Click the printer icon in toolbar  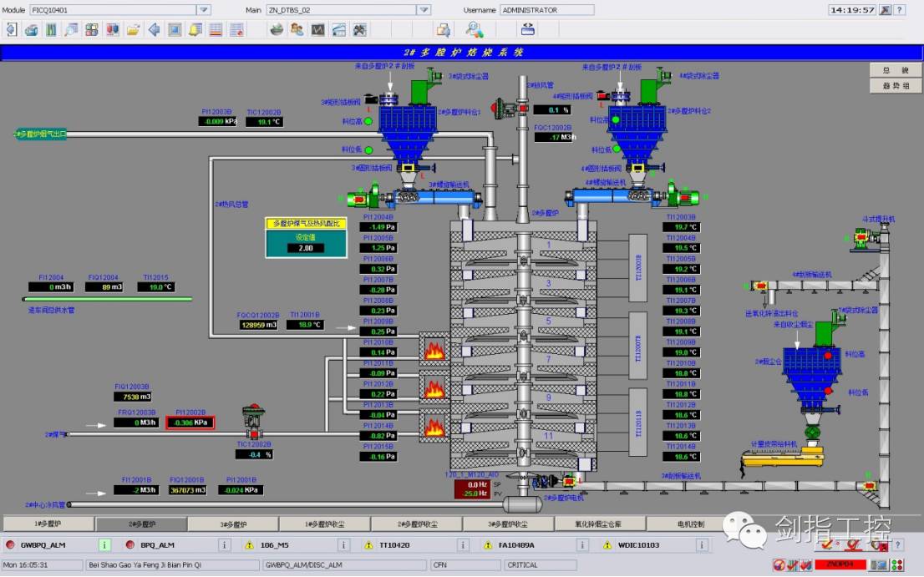pos(31,29)
